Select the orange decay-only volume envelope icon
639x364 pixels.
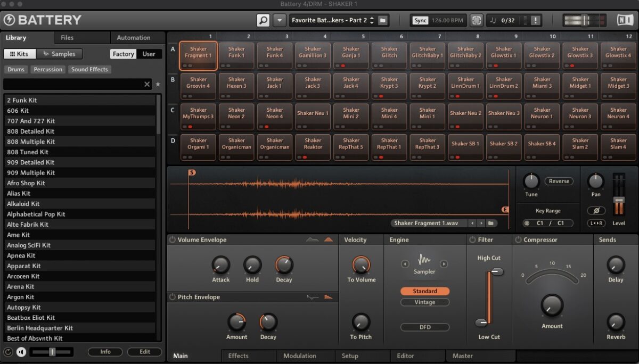click(x=328, y=240)
